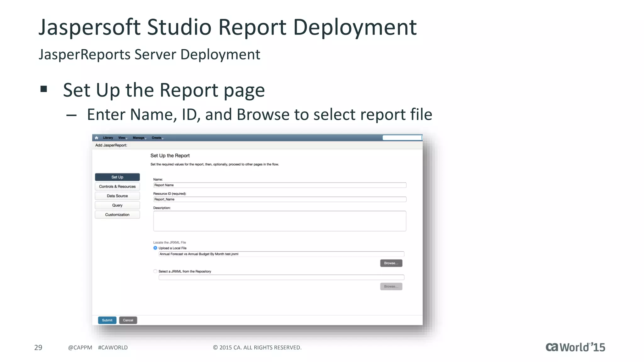Click the CA World '15 logo
This screenshot has height=362, width=644.
pyautogui.click(x=575, y=347)
